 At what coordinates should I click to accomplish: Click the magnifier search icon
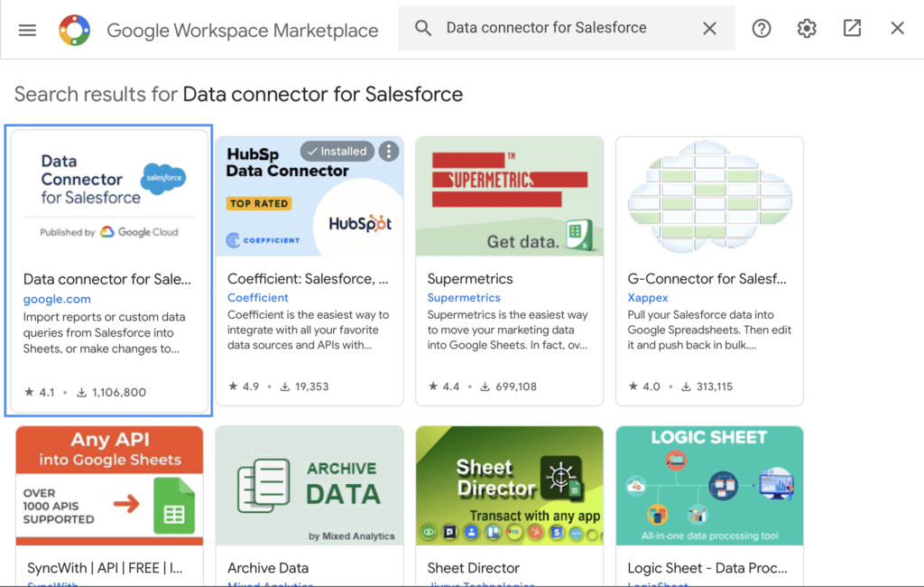tap(423, 28)
